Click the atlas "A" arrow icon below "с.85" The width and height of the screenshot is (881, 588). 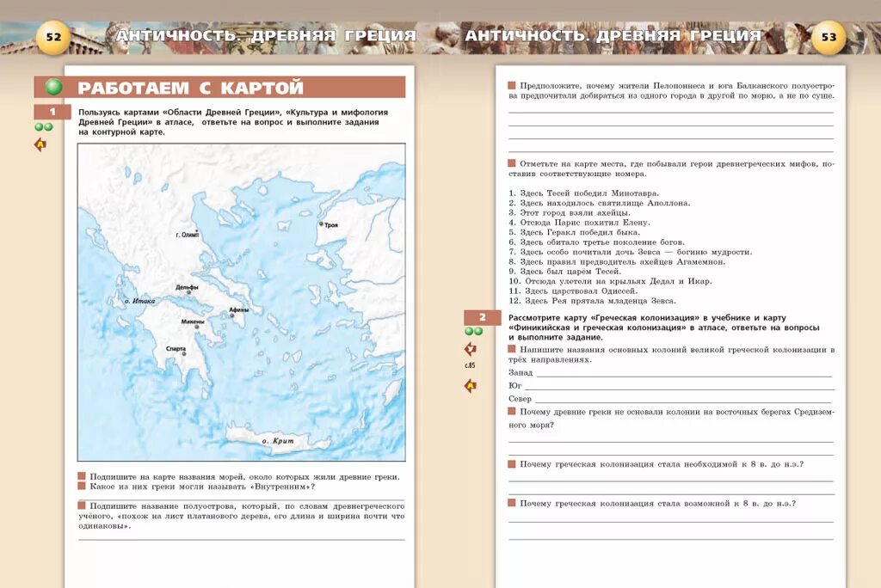471,386
